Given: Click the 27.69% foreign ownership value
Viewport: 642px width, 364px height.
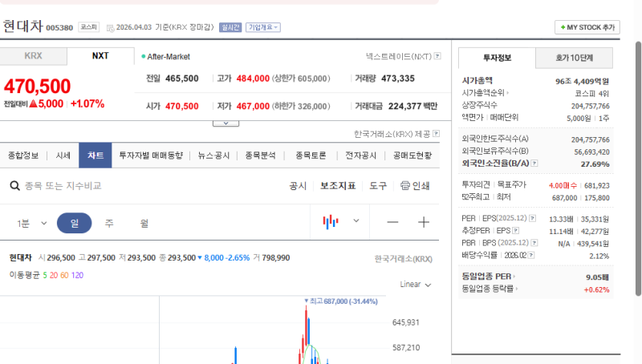Looking at the screenshot, I should (595, 164).
